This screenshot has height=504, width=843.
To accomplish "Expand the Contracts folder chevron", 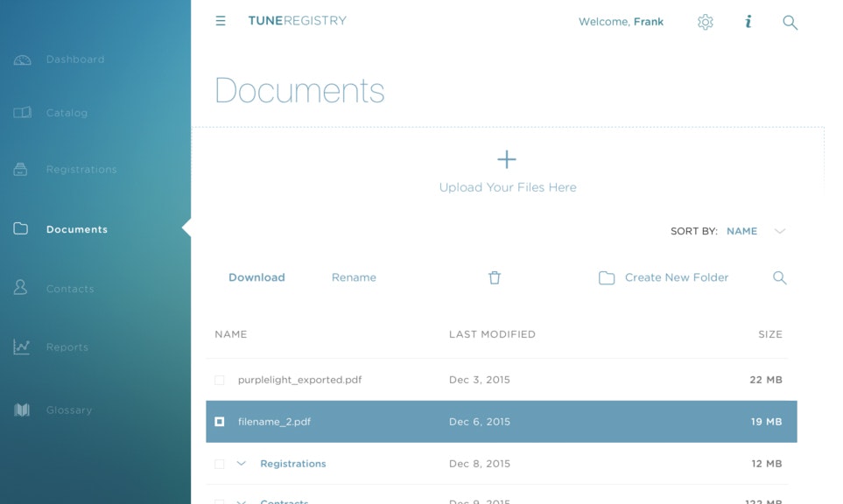I will click(240, 500).
